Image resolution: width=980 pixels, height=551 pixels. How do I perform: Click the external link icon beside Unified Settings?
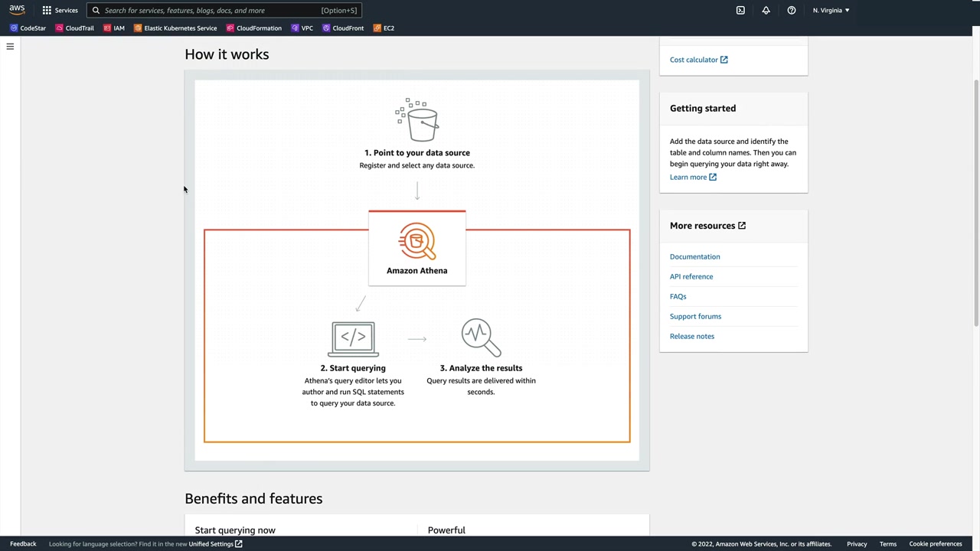pos(239,544)
